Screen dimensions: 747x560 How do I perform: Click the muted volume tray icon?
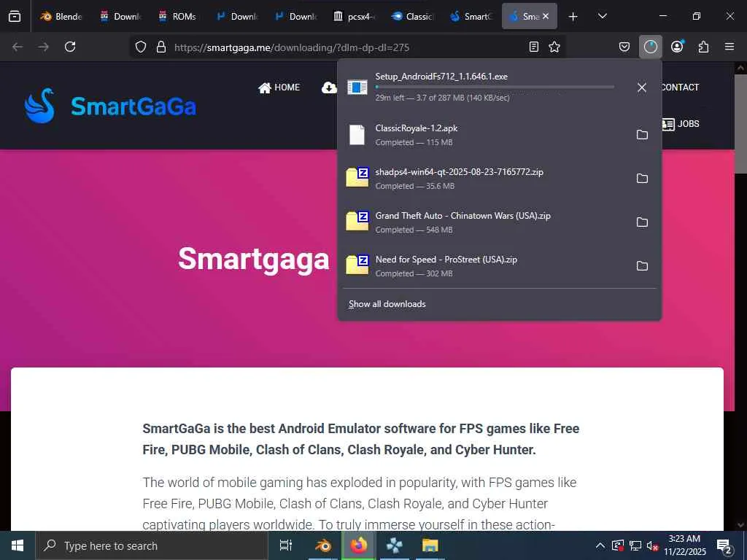pos(652,545)
